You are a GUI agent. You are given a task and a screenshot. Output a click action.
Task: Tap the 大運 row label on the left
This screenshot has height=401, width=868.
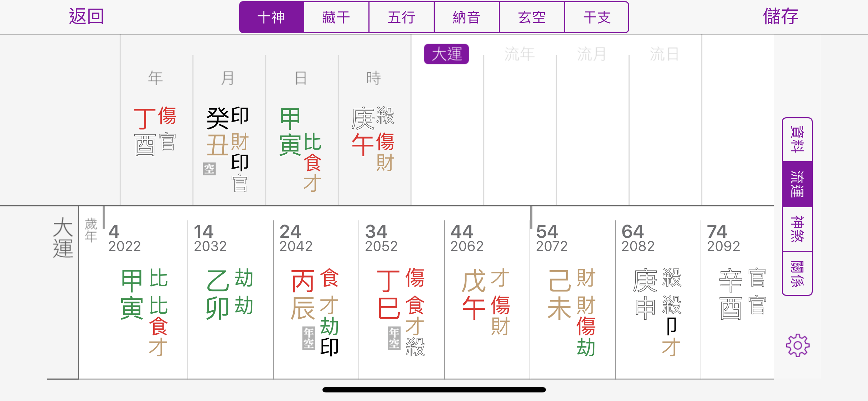click(63, 237)
